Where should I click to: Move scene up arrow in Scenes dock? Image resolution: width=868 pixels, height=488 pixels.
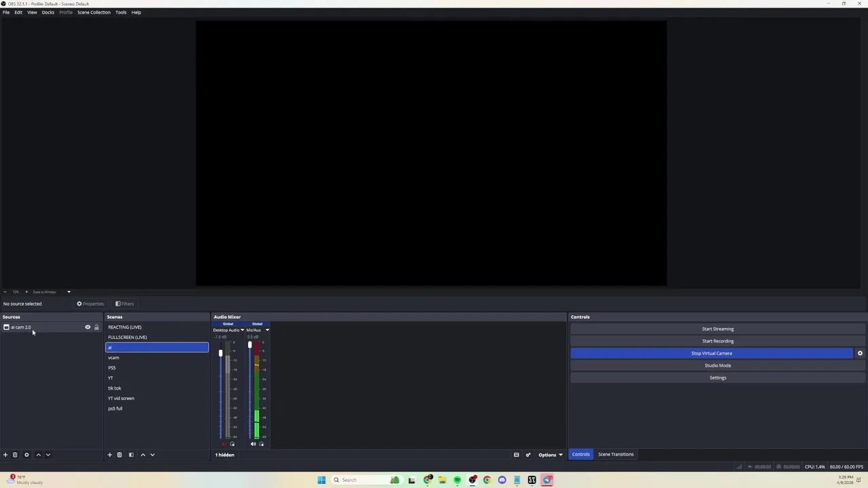coord(142,455)
